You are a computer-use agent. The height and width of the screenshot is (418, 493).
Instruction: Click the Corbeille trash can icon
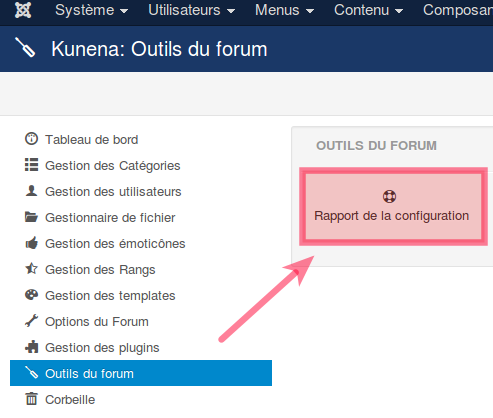[32, 399]
